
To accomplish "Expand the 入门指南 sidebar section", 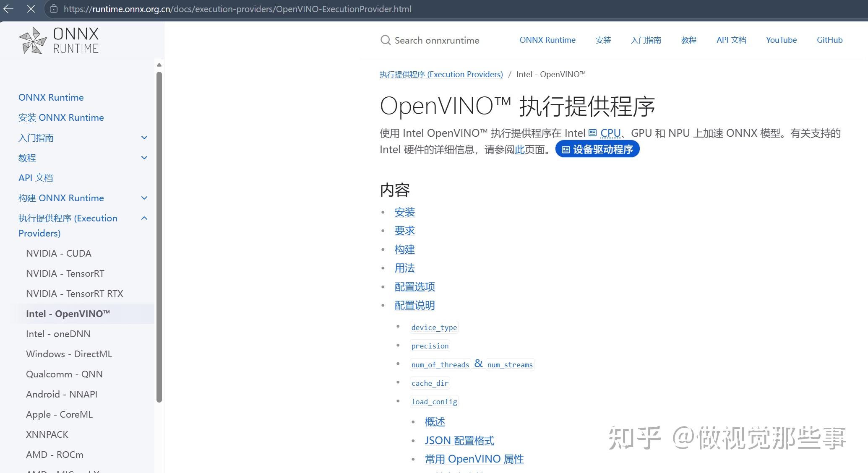I will [144, 138].
